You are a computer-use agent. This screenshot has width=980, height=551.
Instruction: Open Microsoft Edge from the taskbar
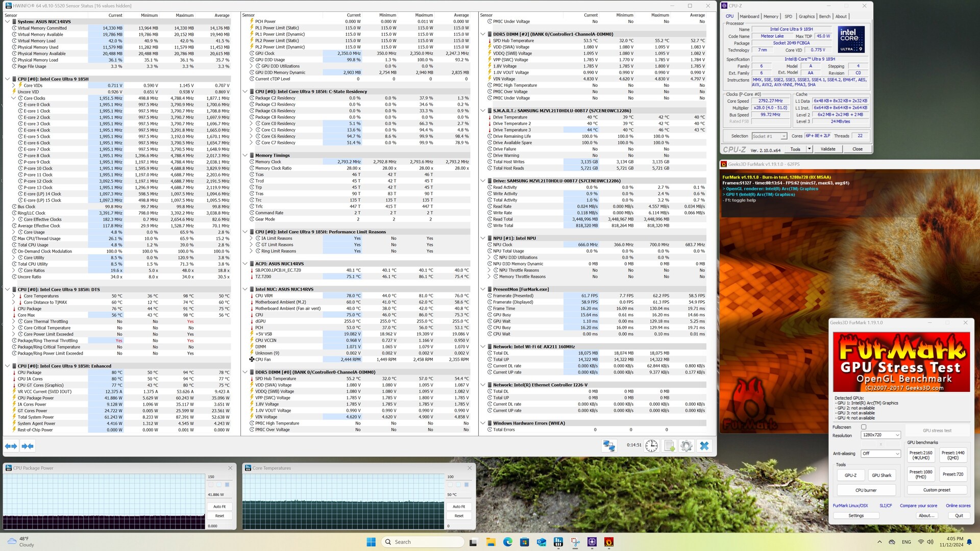click(507, 542)
